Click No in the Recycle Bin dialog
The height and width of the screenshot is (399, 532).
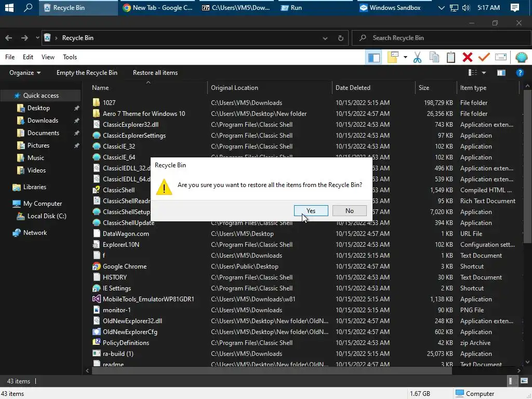[x=350, y=211]
